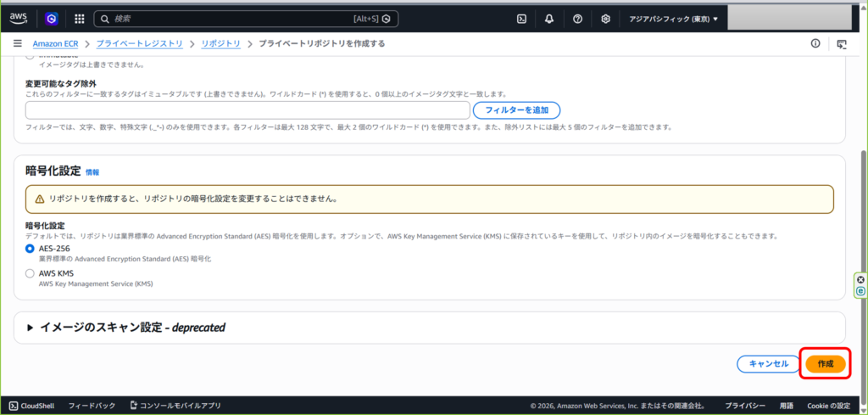
Task: Select the AES-256 encryption option
Action: (x=31, y=249)
